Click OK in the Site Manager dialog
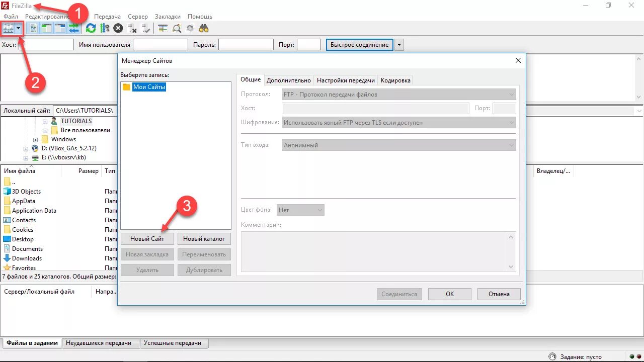This screenshot has width=644, height=362. (450, 294)
